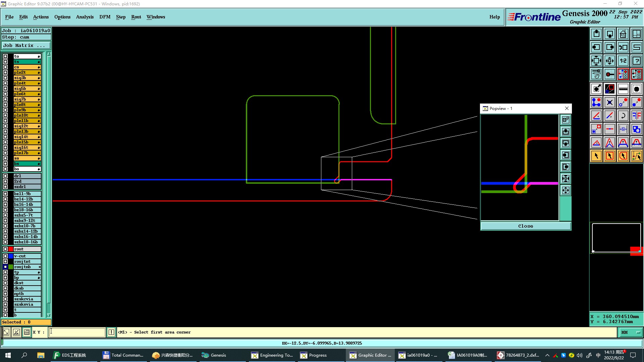Select the measure ruler tool

click(x=623, y=89)
